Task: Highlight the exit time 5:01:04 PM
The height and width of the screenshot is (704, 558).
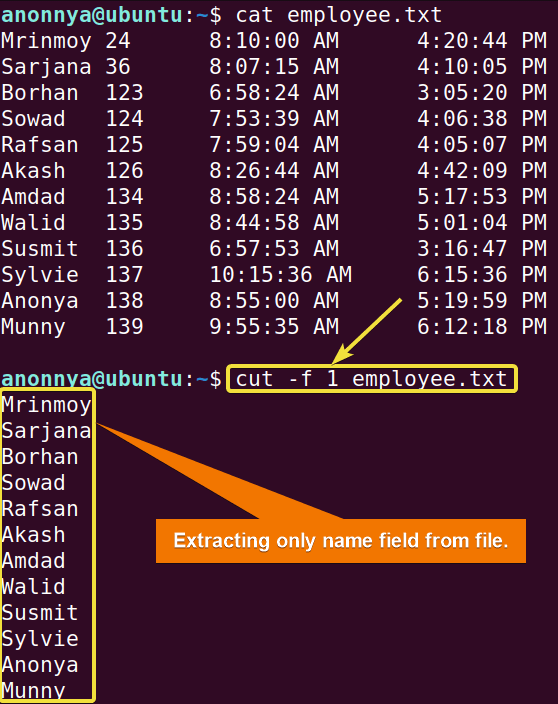Action: [482, 223]
